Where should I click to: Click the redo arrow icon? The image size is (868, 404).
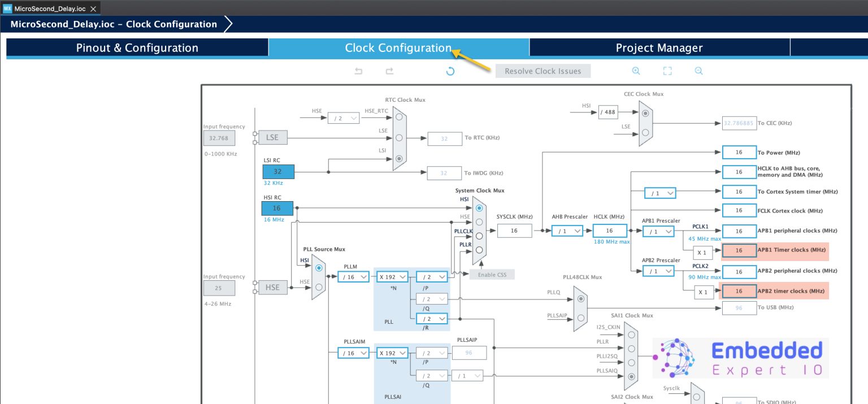coord(389,71)
